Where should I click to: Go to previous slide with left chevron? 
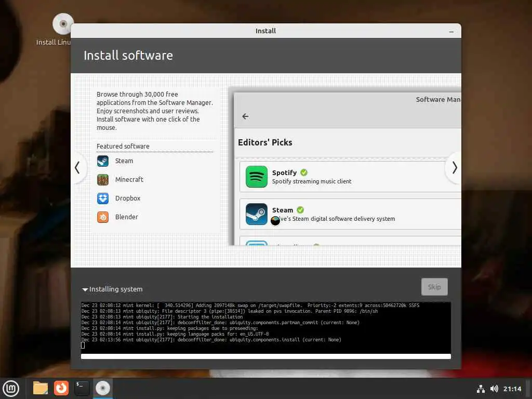[77, 168]
